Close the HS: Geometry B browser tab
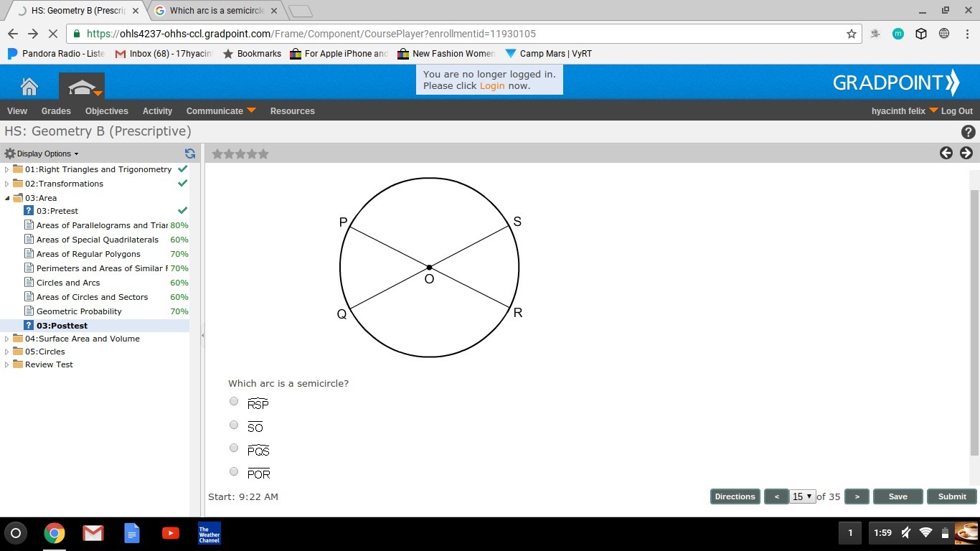The image size is (980, 551). click(x=136, y=11)
